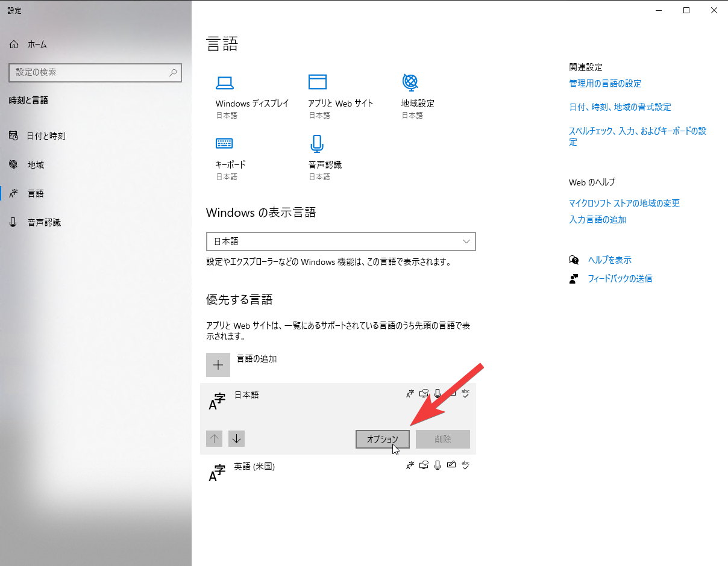Click the search magnifier icon in settings search
728x566 pixels.
click(173, 72)
